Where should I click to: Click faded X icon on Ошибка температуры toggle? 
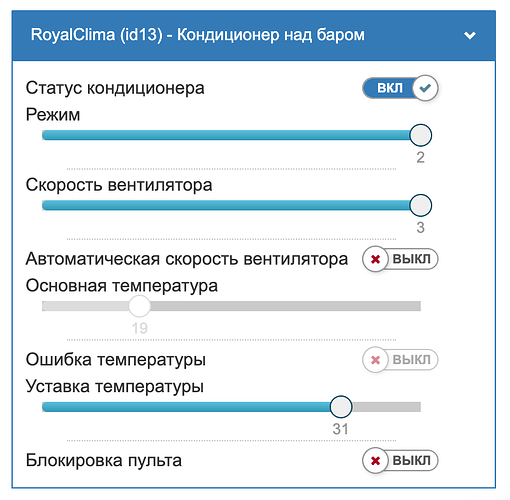375,360
